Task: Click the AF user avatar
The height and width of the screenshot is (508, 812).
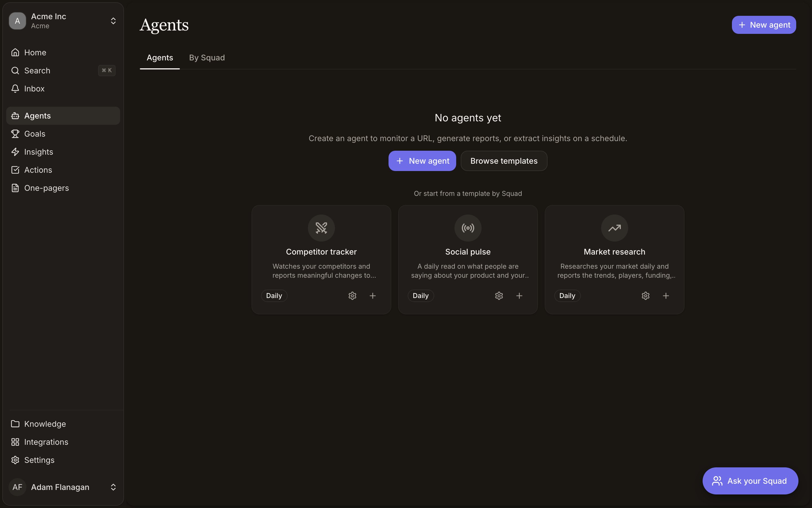Action: tap(17, 487)
